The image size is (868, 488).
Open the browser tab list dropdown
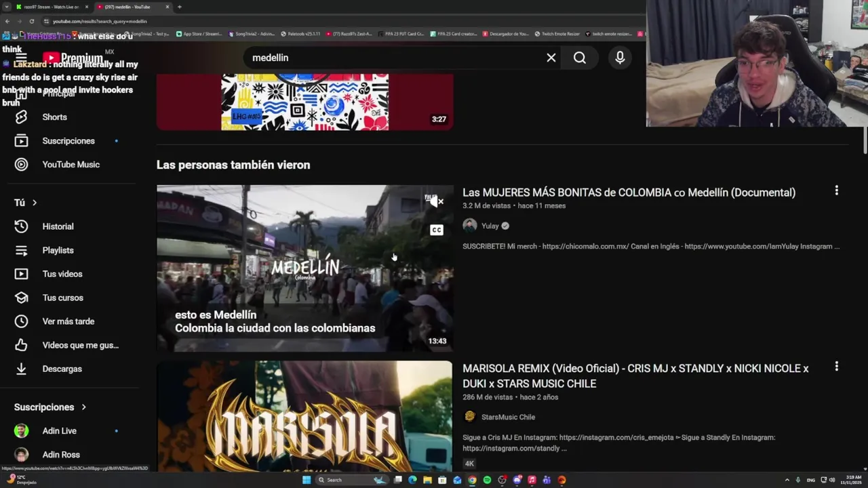point(6,7)
